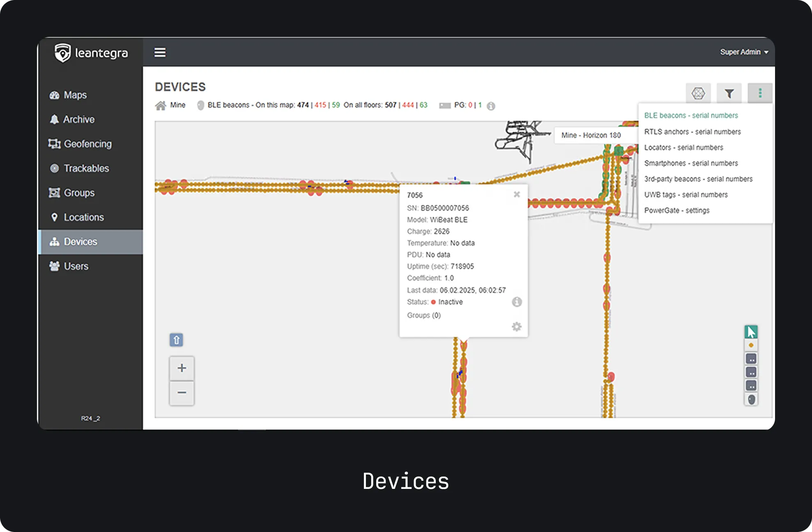Click status info icon in device popup

pyautogui.click(x=517, y=302)
